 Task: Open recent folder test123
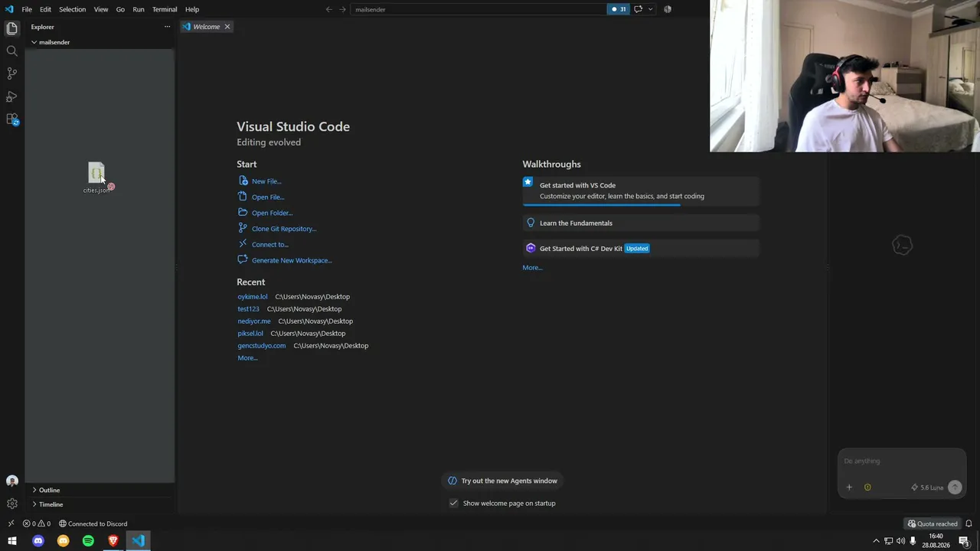tap(248, 309)
